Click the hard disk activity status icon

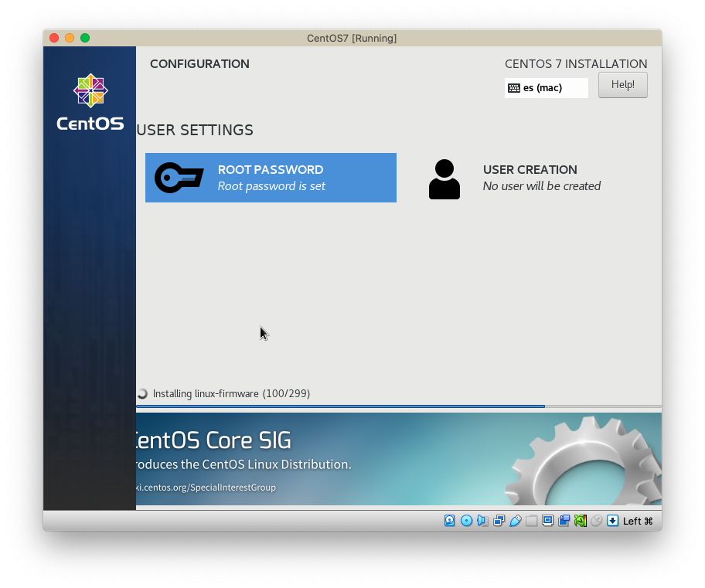pyautogui.click(x=450, y=521)
